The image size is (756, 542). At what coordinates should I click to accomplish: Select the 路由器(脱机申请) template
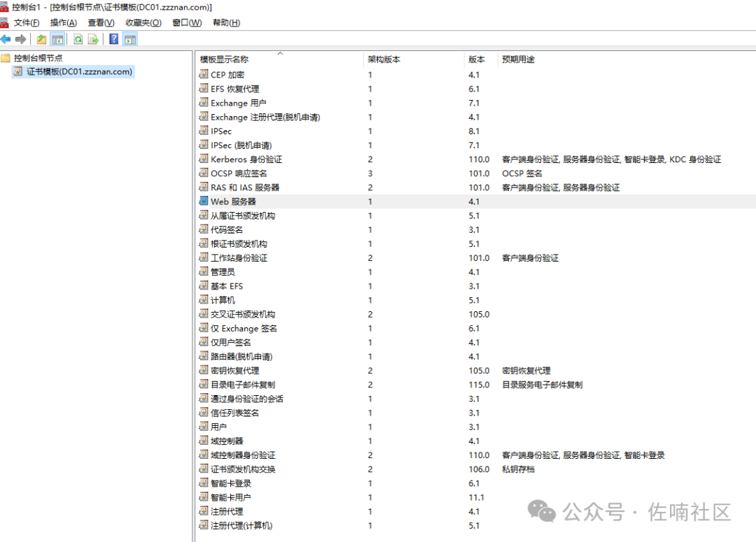(x=241, y=357)
